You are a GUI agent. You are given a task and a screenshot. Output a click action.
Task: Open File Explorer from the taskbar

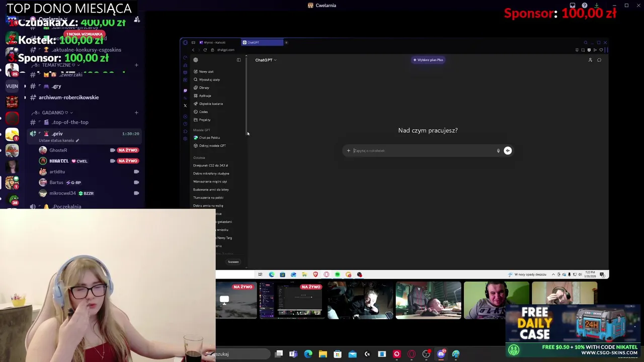tap(323, 354)
